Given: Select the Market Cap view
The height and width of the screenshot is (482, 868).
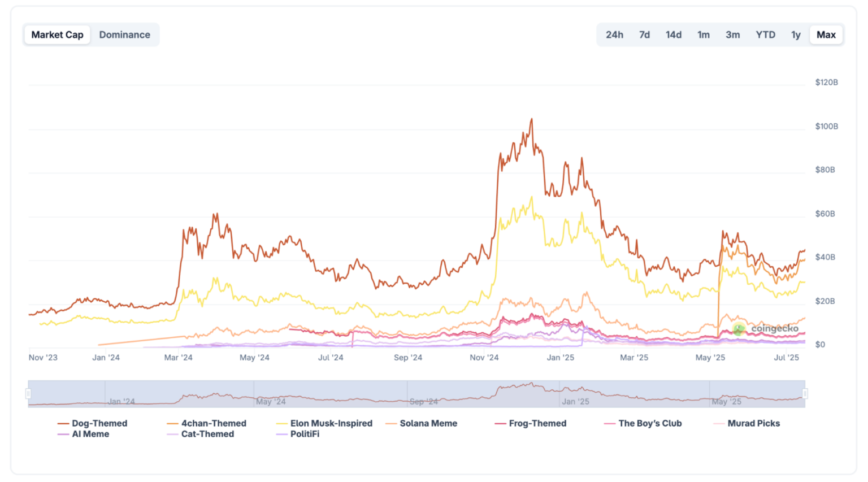Looking at the screenshot, I should pos(57,34).
